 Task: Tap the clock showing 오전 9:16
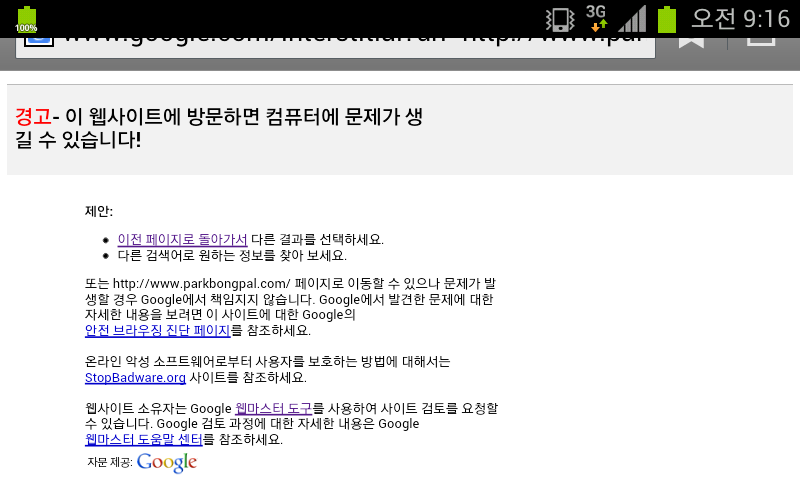click(740, 19)
